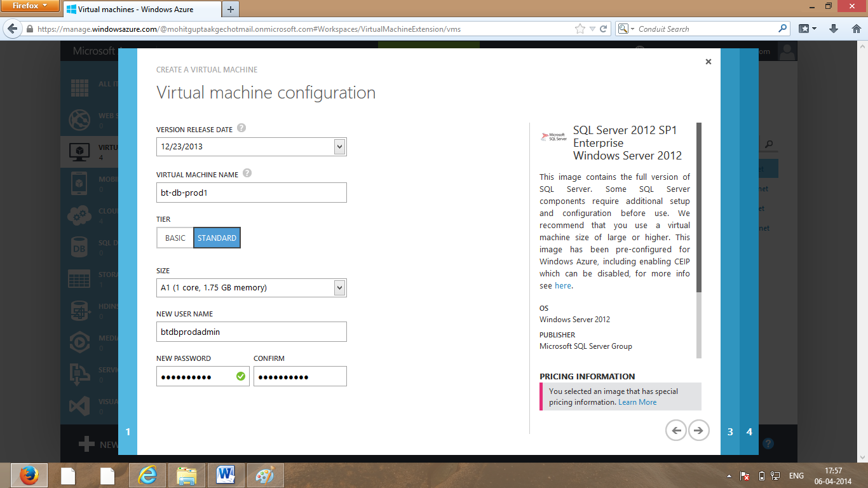Open Visual Studio icon in Azure sidebar
The height and width of the screenshot is (488, 868).
pos(79,406)
